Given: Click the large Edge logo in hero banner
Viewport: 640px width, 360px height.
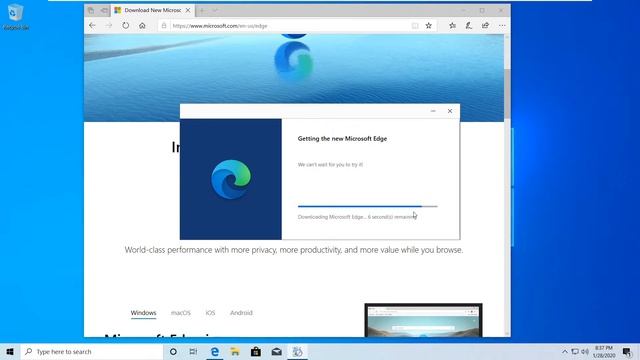Looking at the screenshot, I should click(x=294, y=62).
